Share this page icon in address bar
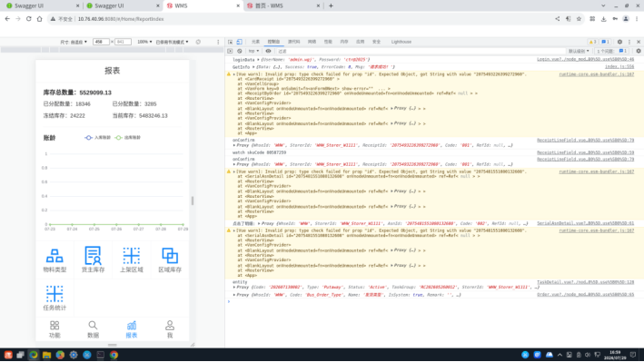 (558, 19)
